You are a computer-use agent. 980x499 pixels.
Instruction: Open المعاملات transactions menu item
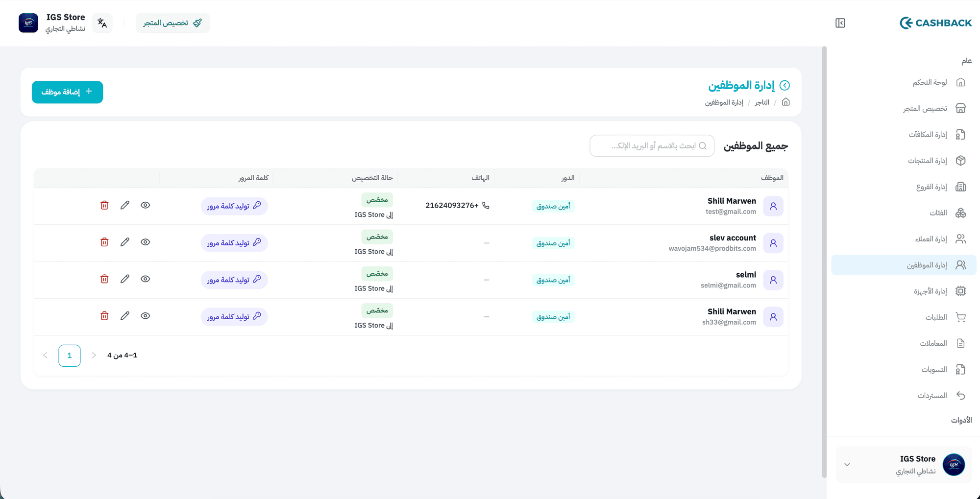(904, 343)
